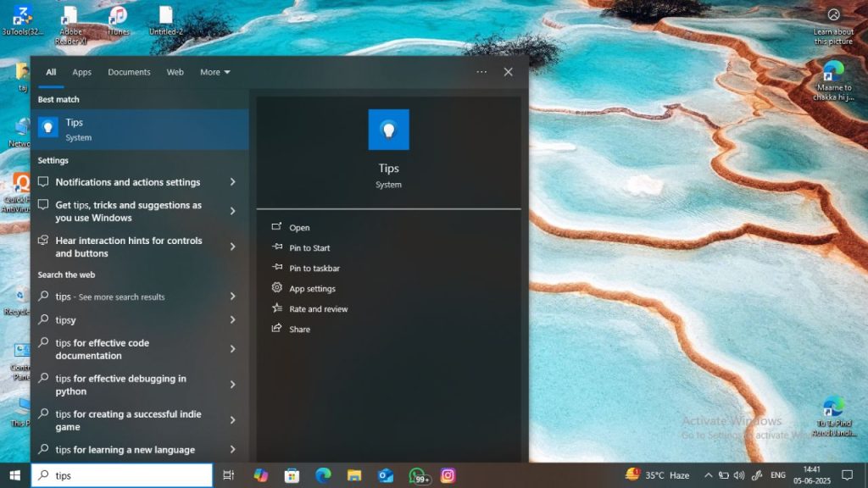868x488 pixels.
Task: Open the Windows Start button
Action: (15, 475)
